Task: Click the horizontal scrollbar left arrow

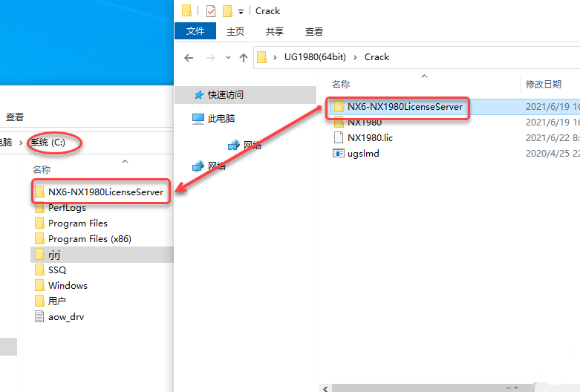Action: (325, 388)
